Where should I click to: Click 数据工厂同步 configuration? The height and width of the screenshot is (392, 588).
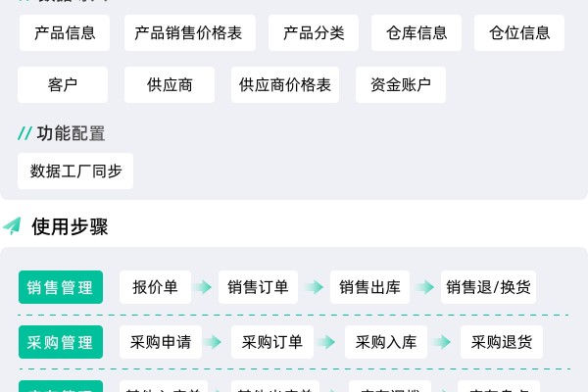tap(75, 171)
